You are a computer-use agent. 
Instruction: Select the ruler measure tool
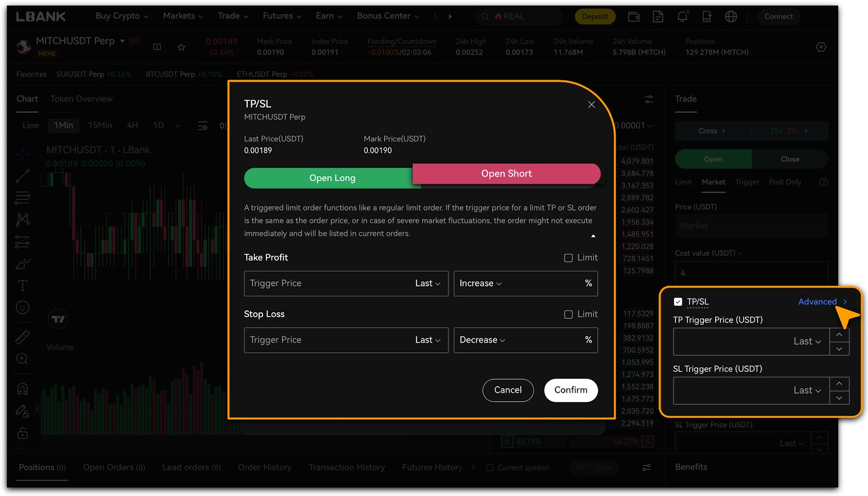pos(22,337)
